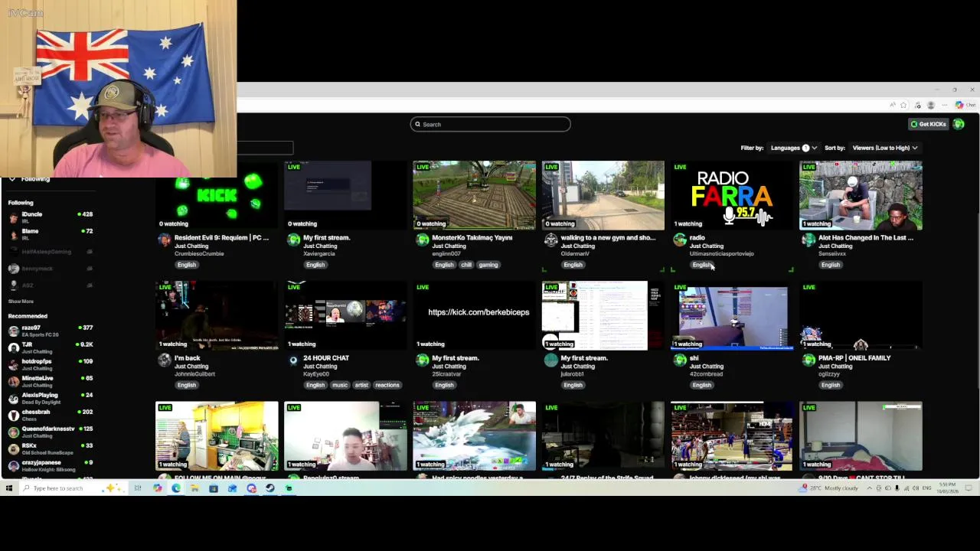Click Show More in Following list
This screenshot has width=980, height=551.
pos(21,302)
